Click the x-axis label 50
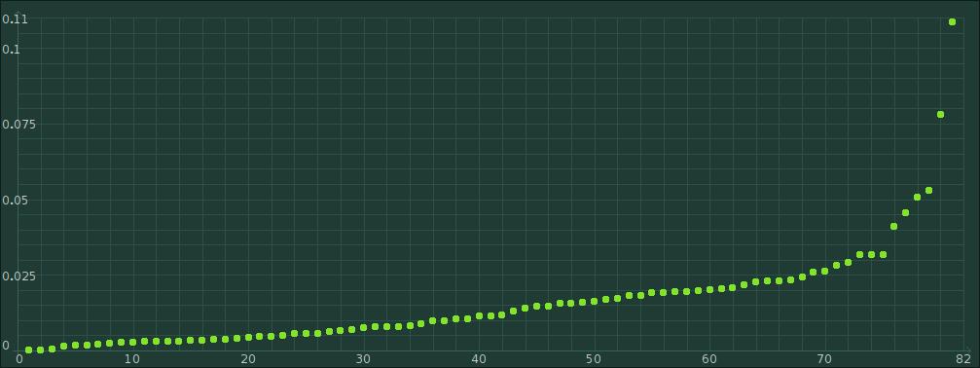The image size is (980, 368). tap(594, 359)
